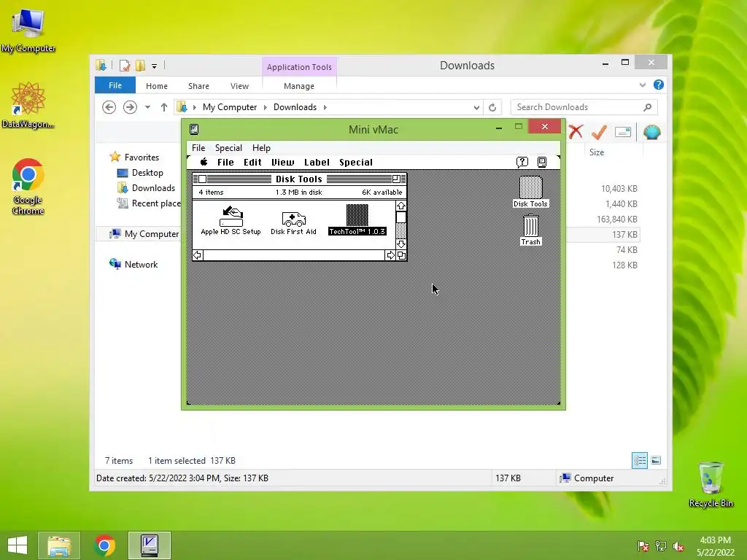Click Explorer's Back arrow button
Viewport: 747px width, 560px height.
click(x=109, y=107)
